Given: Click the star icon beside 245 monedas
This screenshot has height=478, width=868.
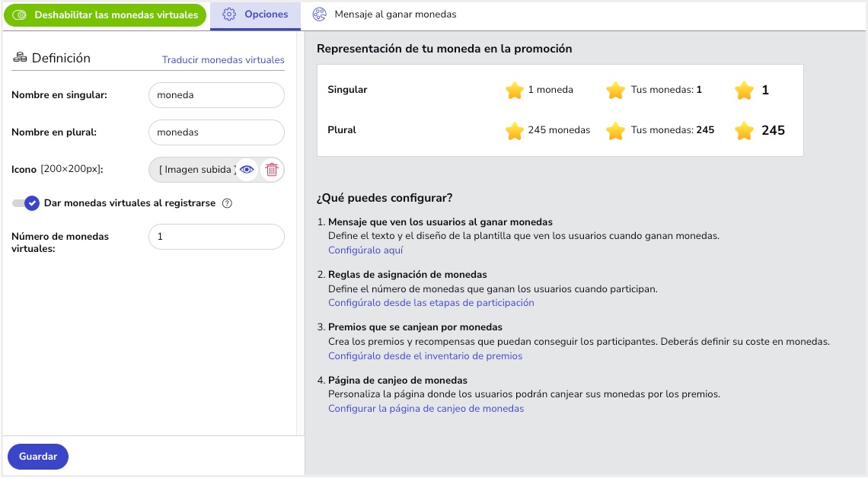Looking at the screenshot, I should (515, 130).
